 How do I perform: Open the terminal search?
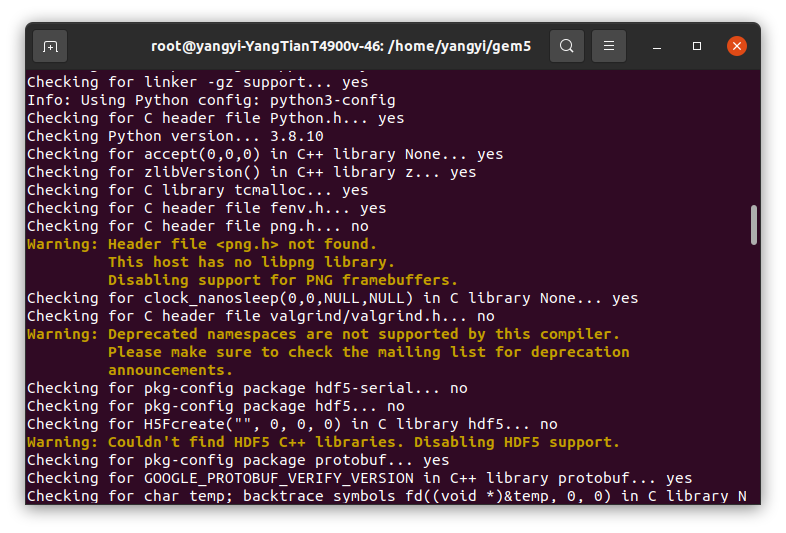[x=566, y=46]
